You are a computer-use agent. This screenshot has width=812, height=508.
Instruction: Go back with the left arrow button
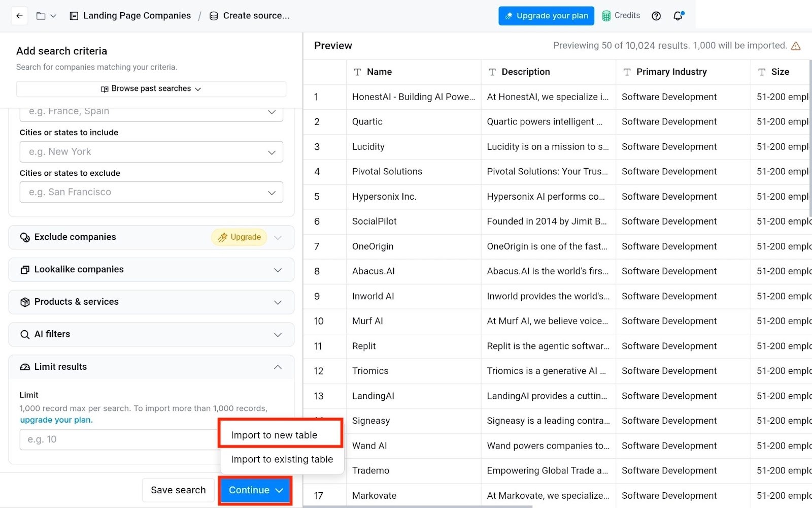coord(19,16)
